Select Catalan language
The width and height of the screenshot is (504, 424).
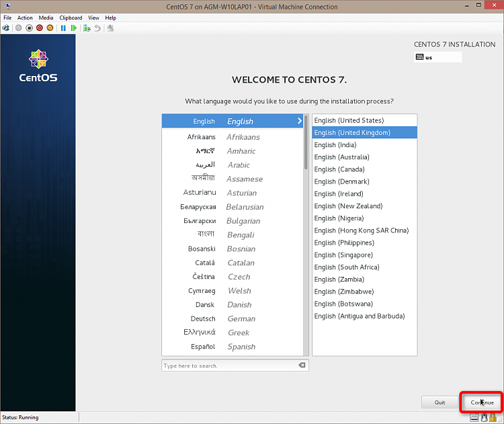coord(233,263)
